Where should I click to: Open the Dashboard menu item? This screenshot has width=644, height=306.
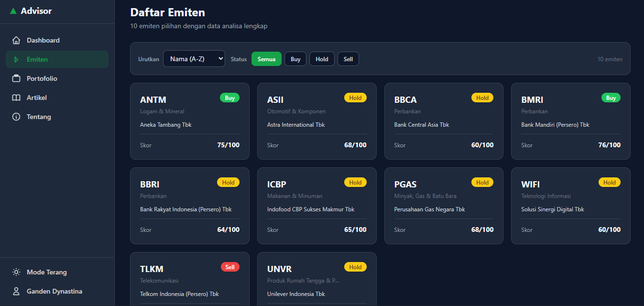click(57, 40)
